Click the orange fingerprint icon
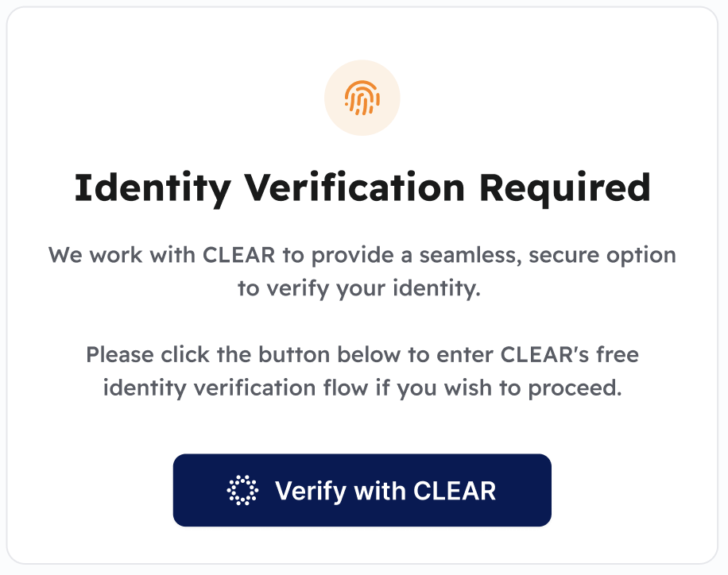728x575 pixels. point(362,98)
